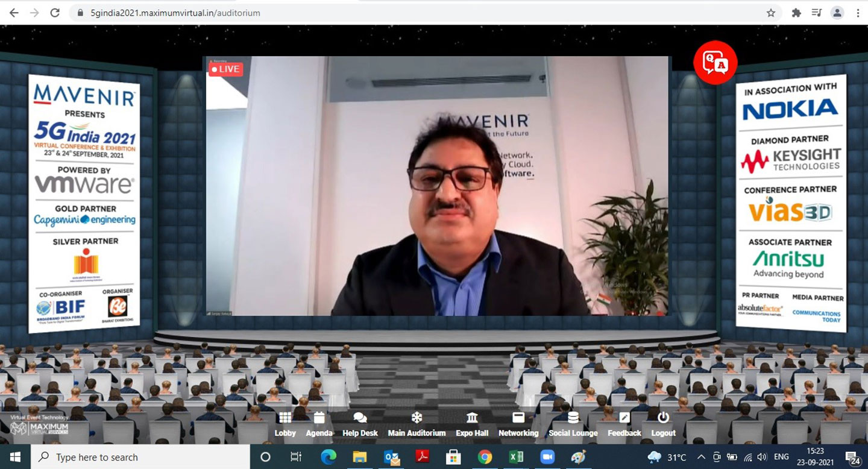Open Zoom from taskbar
This screenshot has height=469, width=868.
(x=547, y=457)
